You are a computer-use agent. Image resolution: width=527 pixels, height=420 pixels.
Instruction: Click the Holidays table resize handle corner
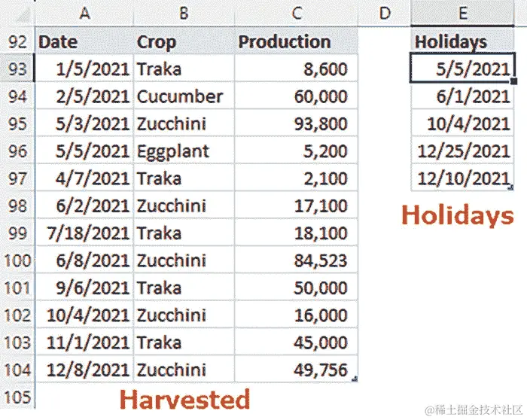510,187
